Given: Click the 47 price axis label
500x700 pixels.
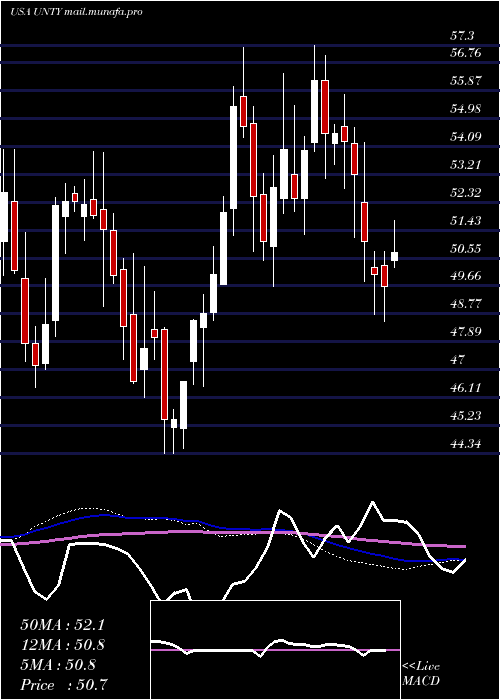Looking at the screenshot, I should point(458,360).
